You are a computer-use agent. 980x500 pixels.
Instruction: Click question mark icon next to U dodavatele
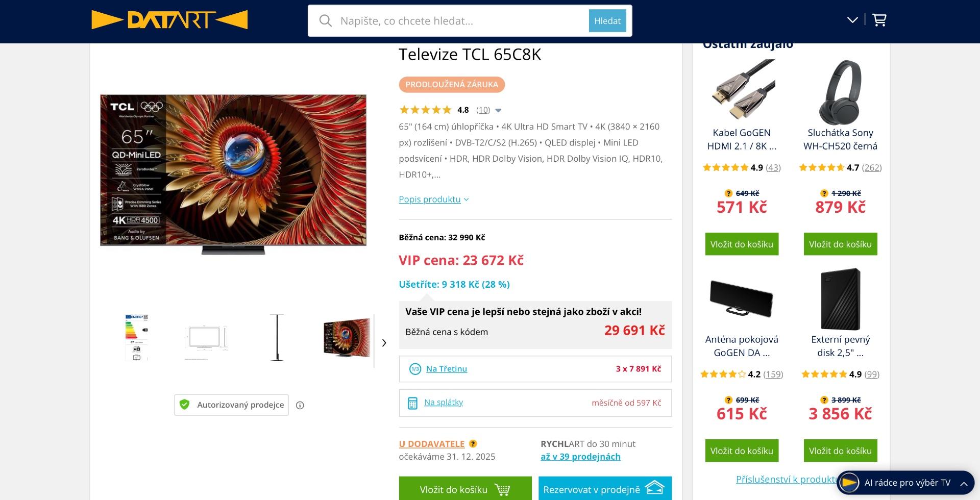pyautogui.click(x=473, y=444)
